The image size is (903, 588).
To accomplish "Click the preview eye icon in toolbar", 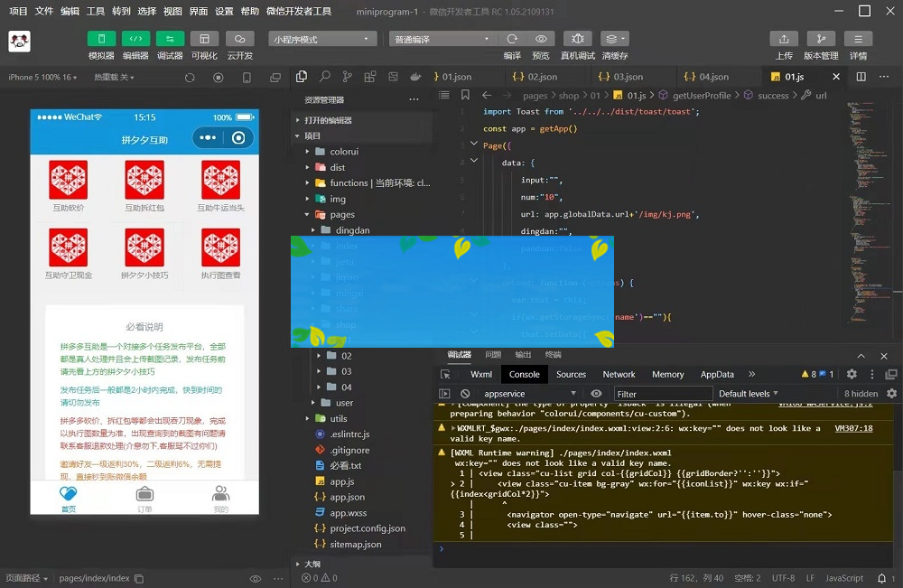I will tap(541, 39).
